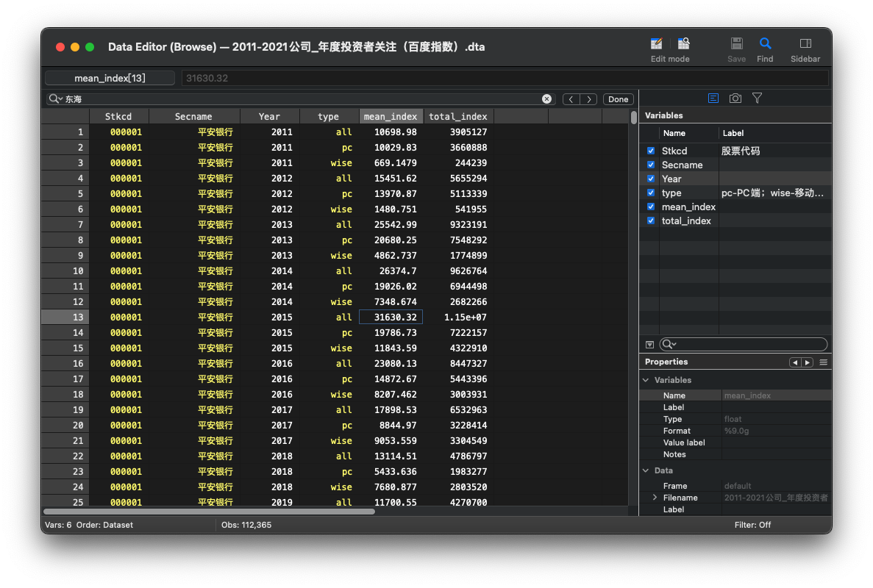Clear the search field text
The image size is (873, 588).
[x=546, y=99]
